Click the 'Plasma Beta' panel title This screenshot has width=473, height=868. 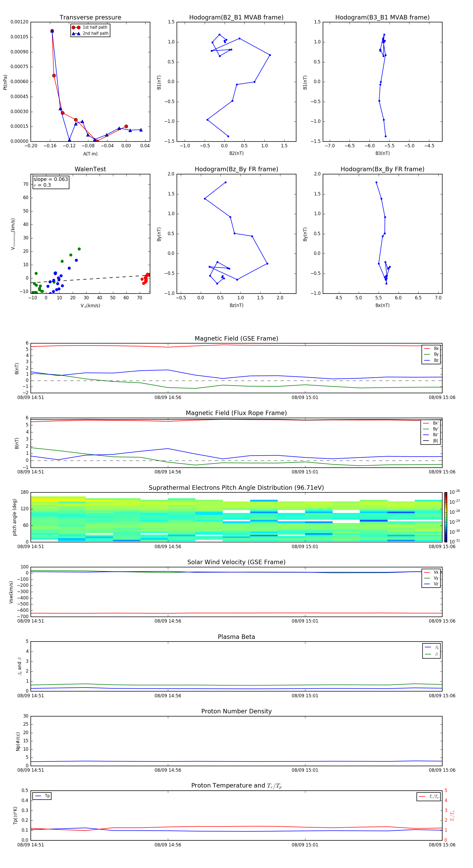pyautogui.click(x=236, y=637)
